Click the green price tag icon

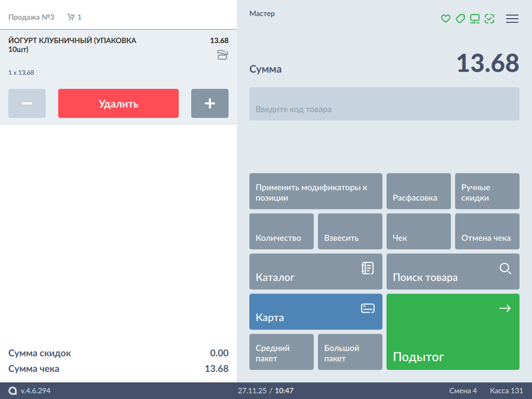pos(460,19)
